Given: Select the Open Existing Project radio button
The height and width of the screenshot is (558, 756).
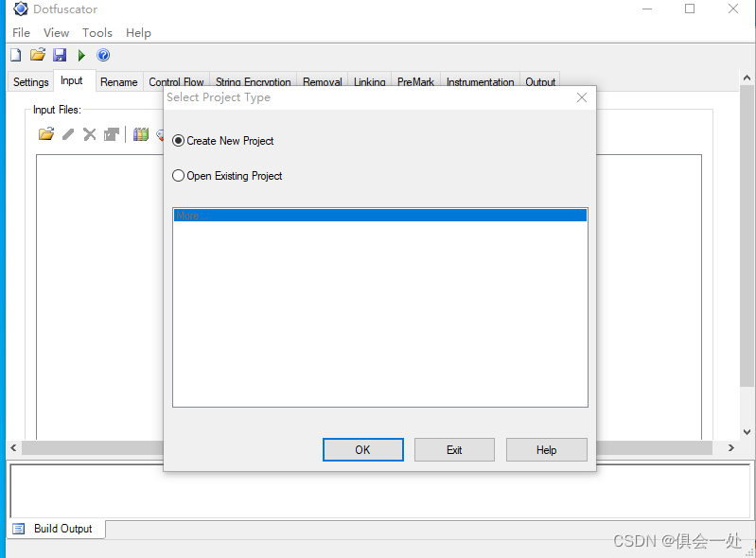Looking at the screenshot, I should pos(179,175).
